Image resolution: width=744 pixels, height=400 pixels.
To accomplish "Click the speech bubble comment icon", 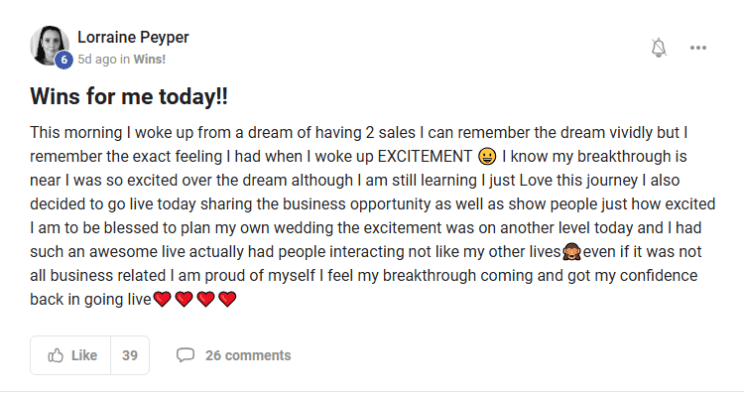I will click(186, 355).
